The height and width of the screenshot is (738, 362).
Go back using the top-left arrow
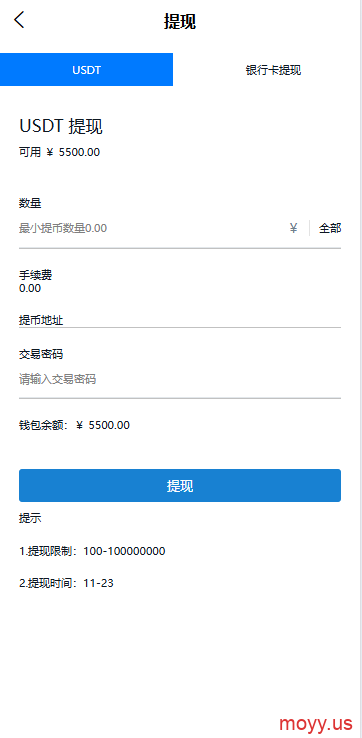(x=19, y=20)
